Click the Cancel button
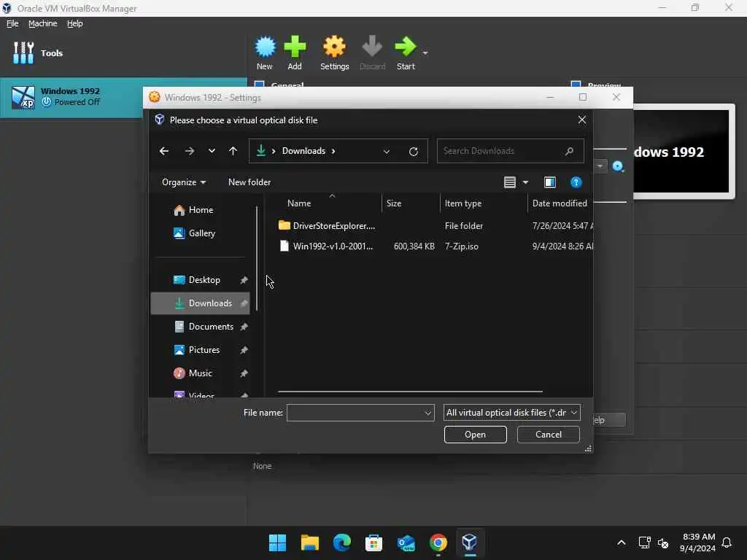The height and width of the screenshot is (560, 747). point(548,435)
